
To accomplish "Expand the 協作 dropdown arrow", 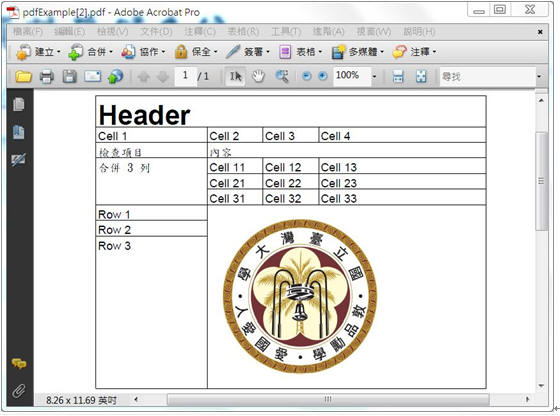I will (163, 52).
